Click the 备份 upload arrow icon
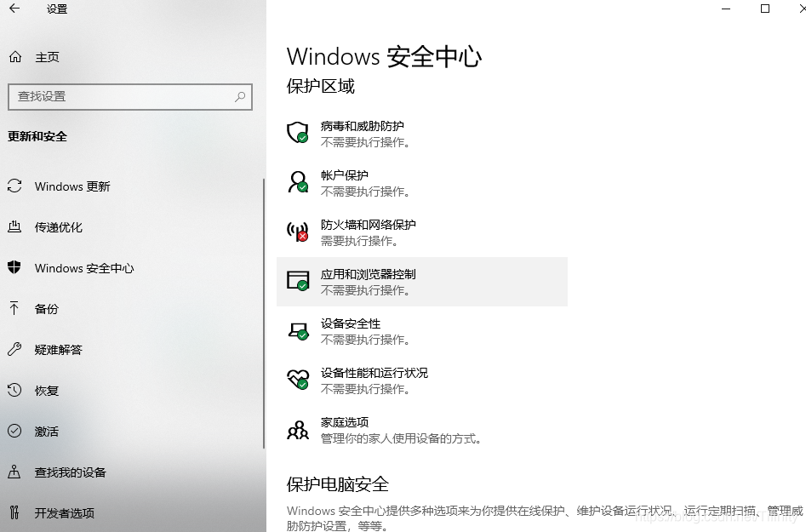806x532 pixels. coord(14,308)
